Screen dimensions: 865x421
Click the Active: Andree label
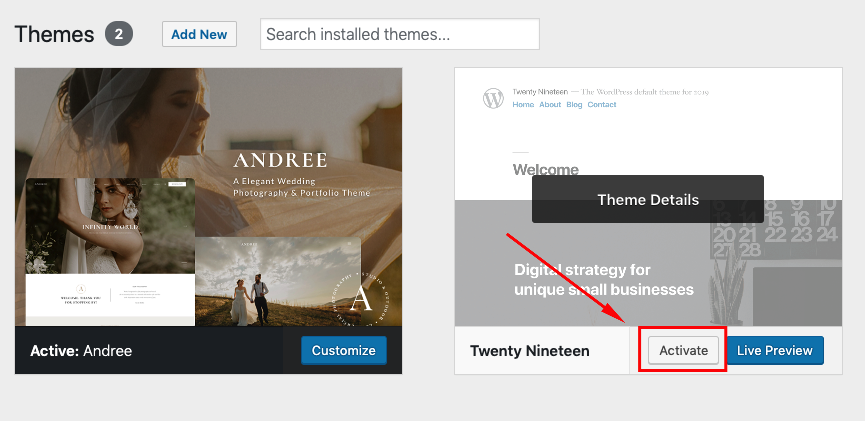(x=81, y=351)
